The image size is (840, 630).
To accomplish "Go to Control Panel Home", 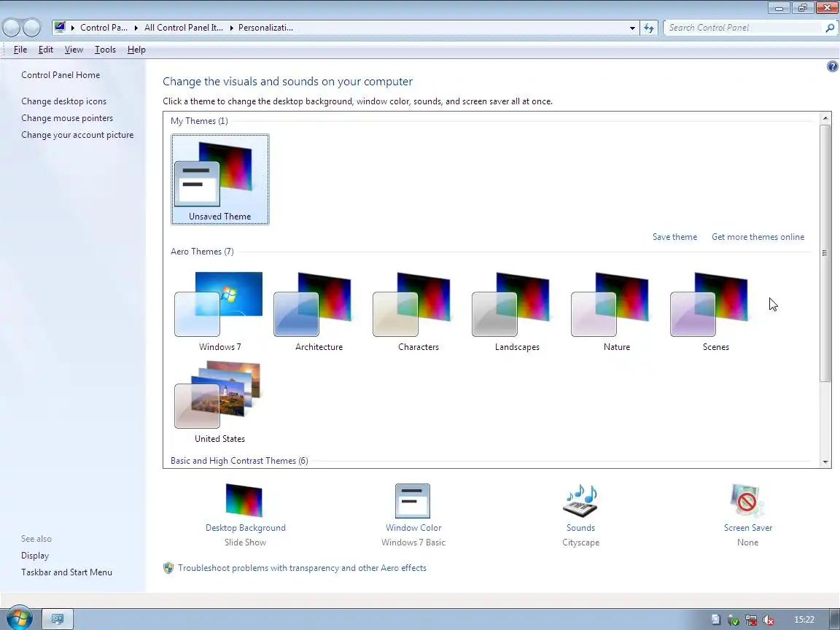I will point(61,75).
